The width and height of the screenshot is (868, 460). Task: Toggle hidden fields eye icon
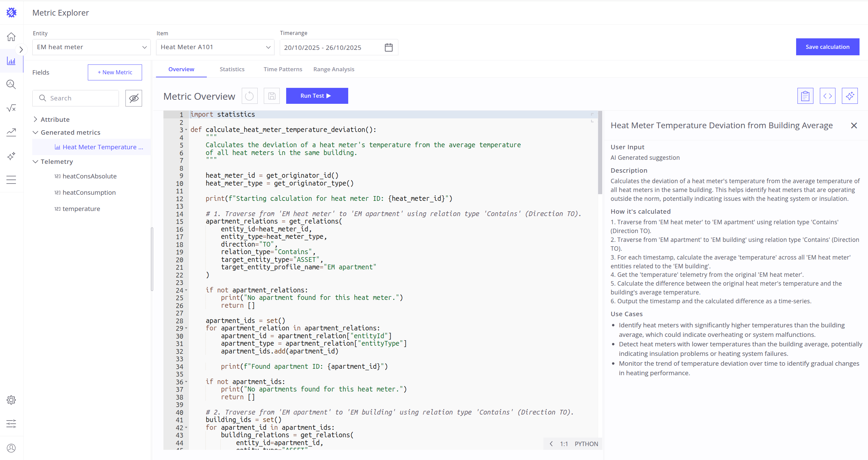click(x=134, y=98)
